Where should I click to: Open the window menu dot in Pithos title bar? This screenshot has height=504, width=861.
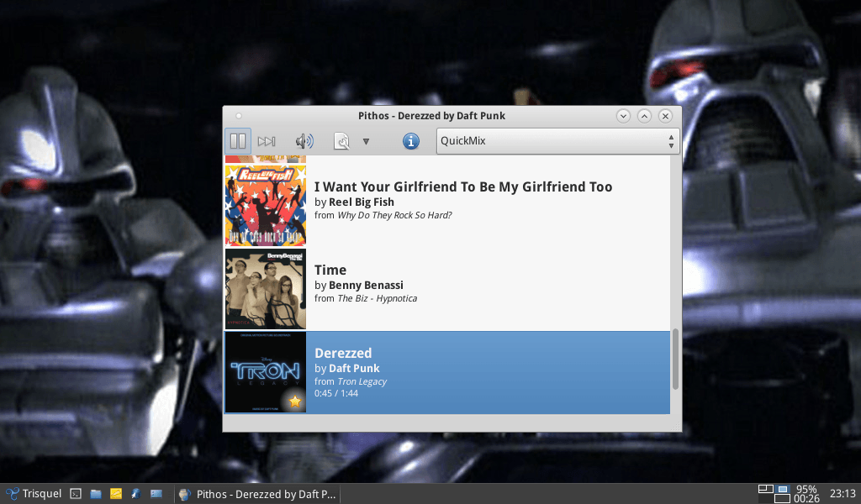[238, 116]
